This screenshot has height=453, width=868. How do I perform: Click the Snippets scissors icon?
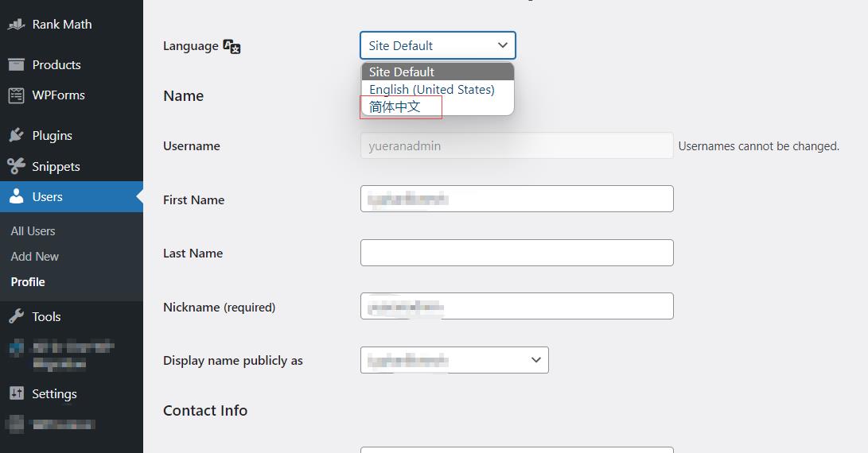click(x=17, y=166)
